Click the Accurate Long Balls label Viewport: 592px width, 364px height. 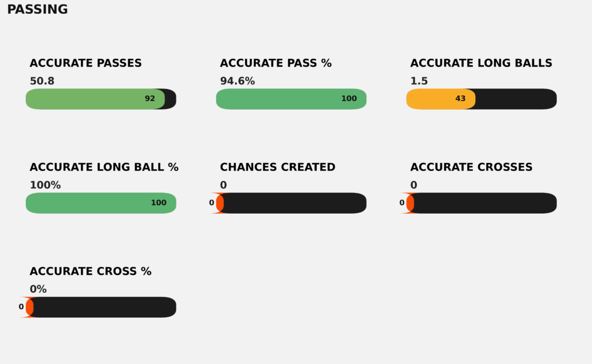[x=481, y=64]
